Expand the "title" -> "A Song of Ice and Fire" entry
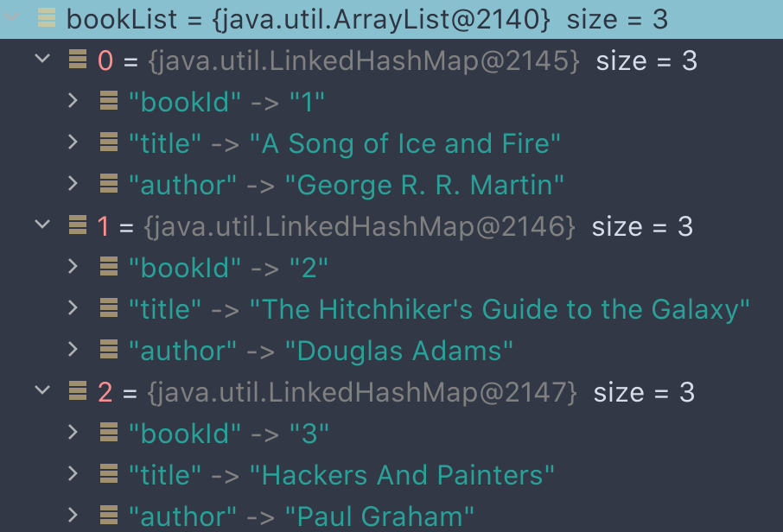 [73, 142]
